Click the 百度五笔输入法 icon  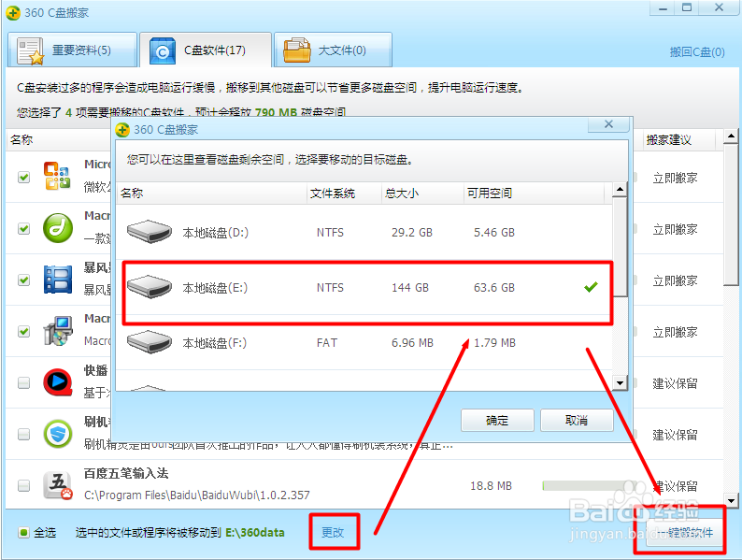click(x=58, y=485)
